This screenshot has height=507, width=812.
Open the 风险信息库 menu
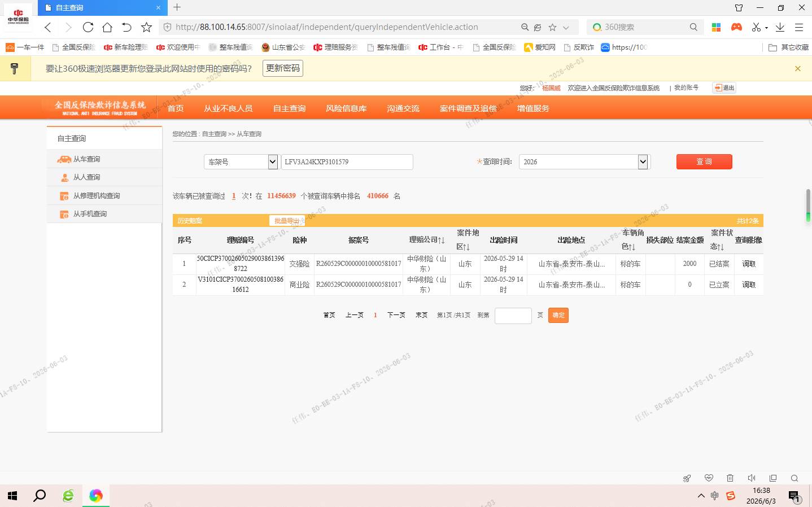(346, 108)
